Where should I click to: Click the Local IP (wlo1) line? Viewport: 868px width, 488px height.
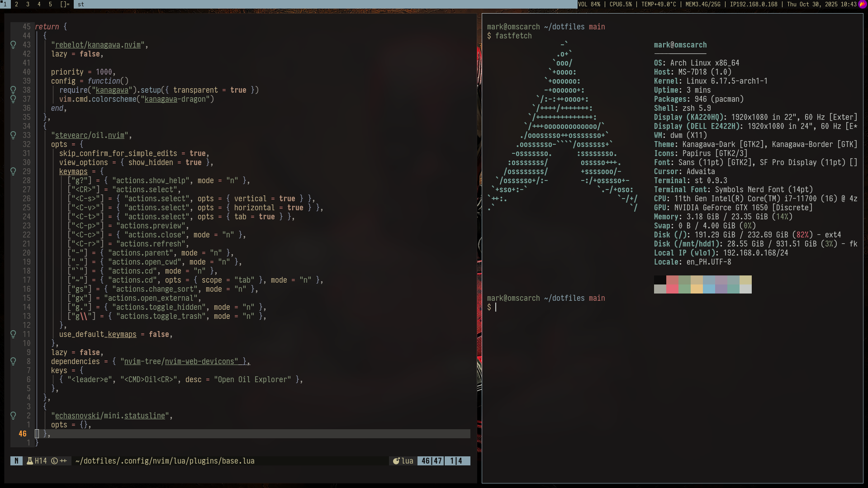click(x=721, y=253)
